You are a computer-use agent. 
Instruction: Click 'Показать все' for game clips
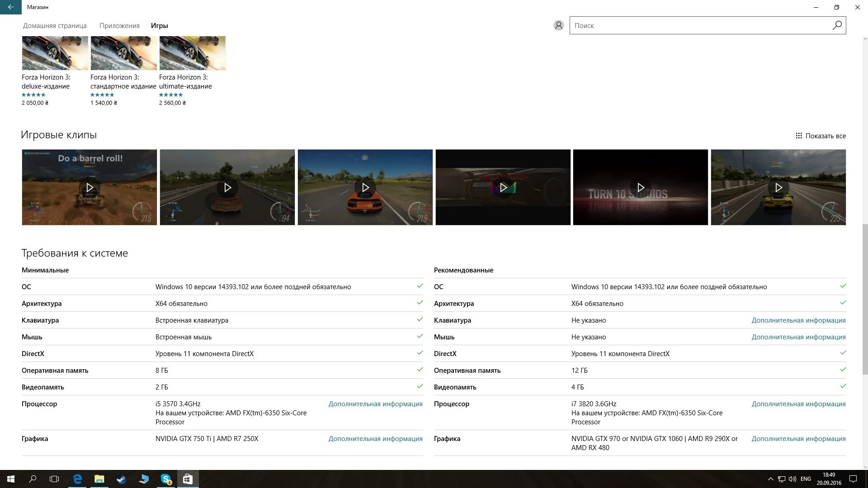826,136
